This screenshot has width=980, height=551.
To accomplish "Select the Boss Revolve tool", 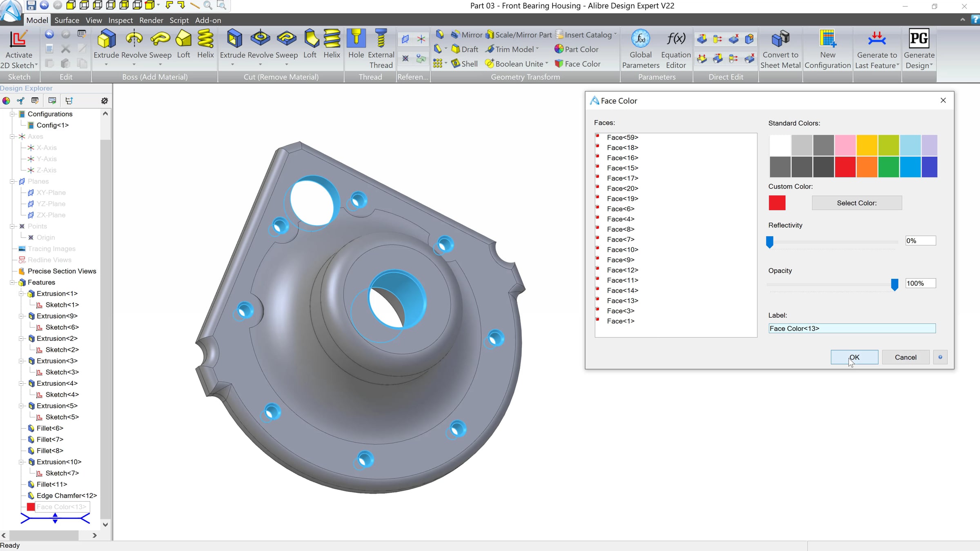I will click(134, 44).
